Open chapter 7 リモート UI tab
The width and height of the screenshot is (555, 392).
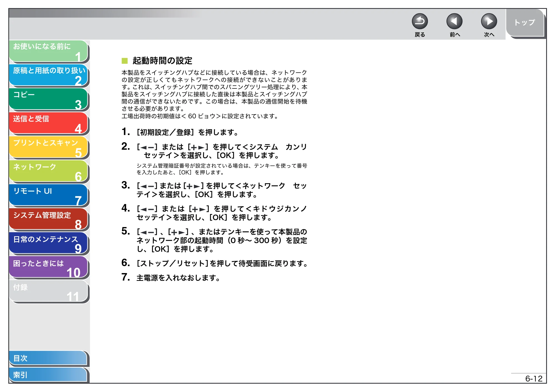pyautogui.click(x=49, y=195)
